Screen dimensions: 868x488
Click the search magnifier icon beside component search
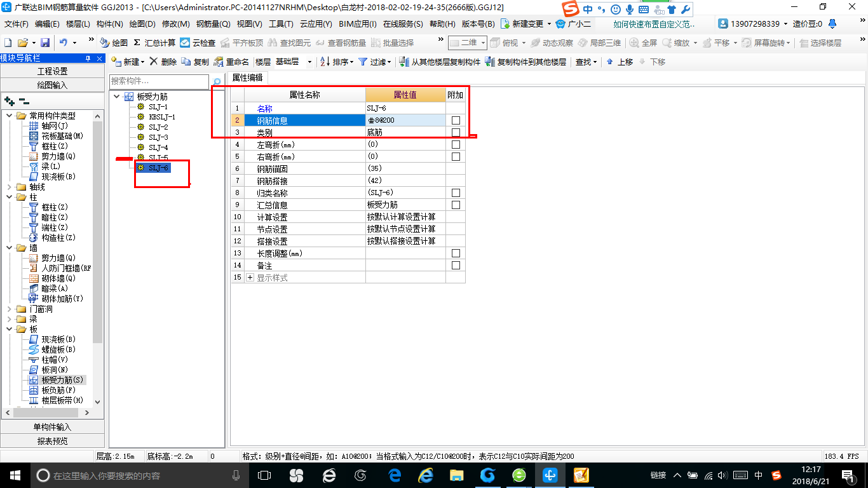click(217, 81)
